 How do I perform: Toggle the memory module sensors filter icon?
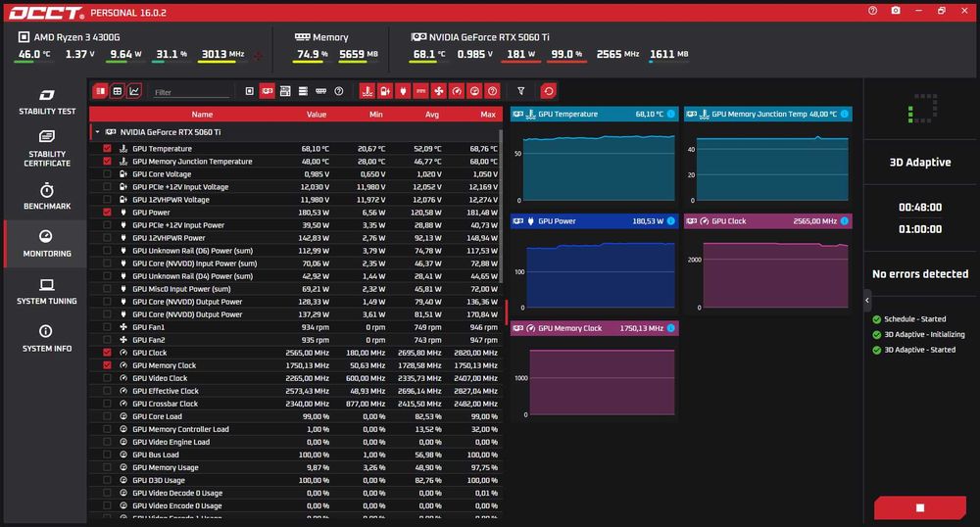[320, 91]
